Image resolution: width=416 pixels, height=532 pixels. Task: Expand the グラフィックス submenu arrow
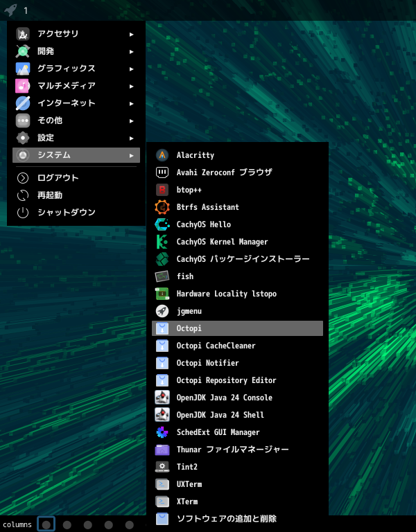[x=132, y=69]
